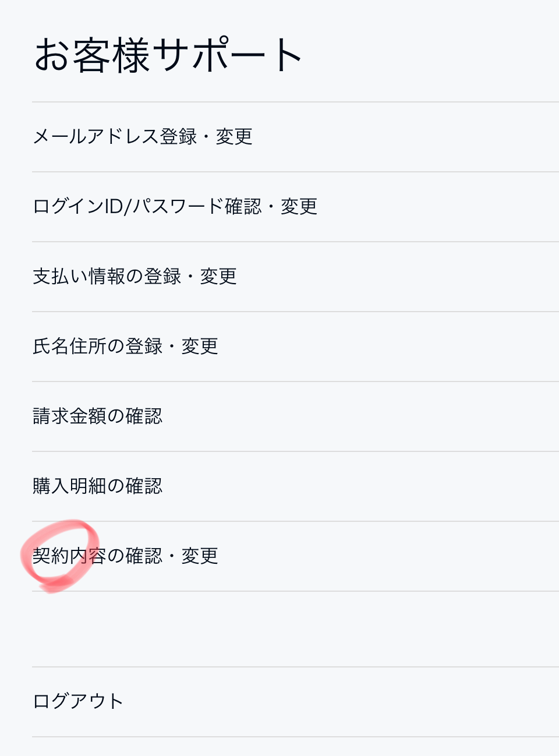Tap 契約 text inside red circle
This screenshot has width=559, height=756.
pyautogui.click(x=51, y=556)
